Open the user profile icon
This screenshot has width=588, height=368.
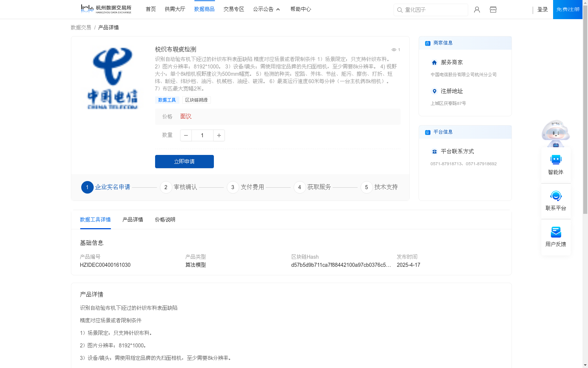click(x=477, y=10)
